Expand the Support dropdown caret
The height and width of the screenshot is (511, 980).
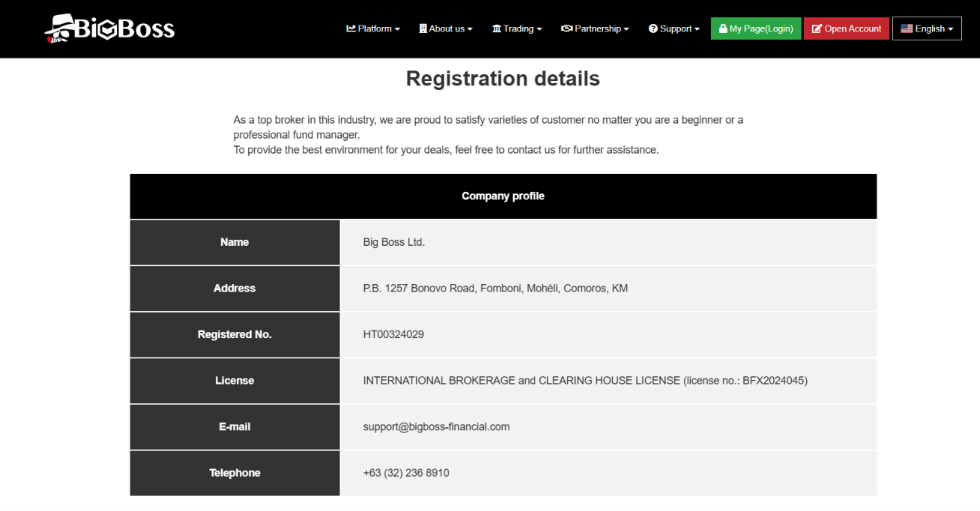[697, 29]
